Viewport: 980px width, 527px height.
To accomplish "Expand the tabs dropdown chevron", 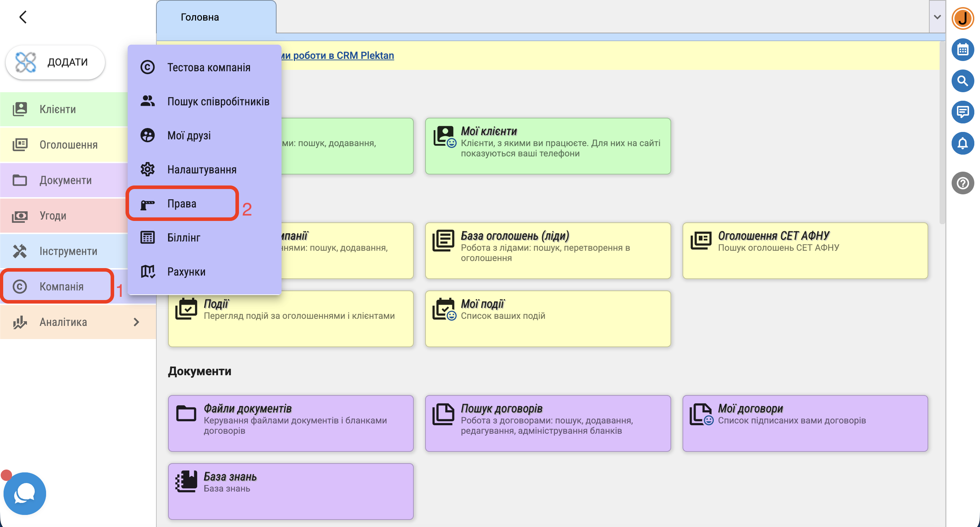I will click(937, 17).
